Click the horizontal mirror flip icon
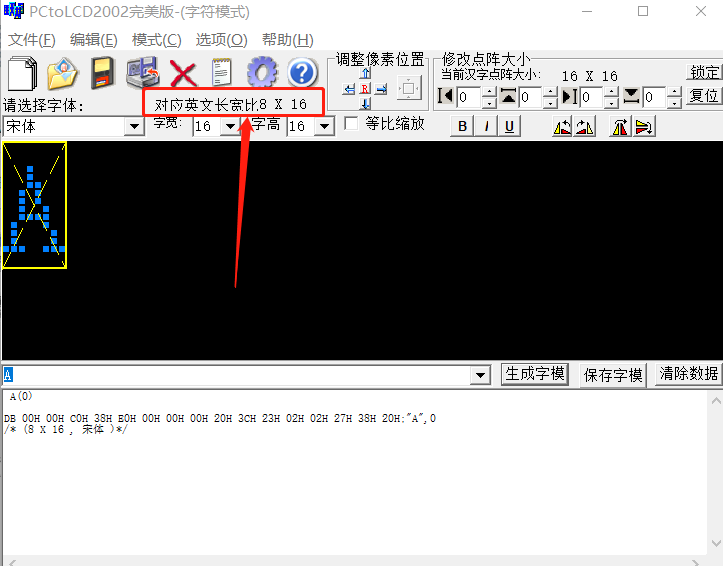 pyautogui.click(x=620, y=127)
